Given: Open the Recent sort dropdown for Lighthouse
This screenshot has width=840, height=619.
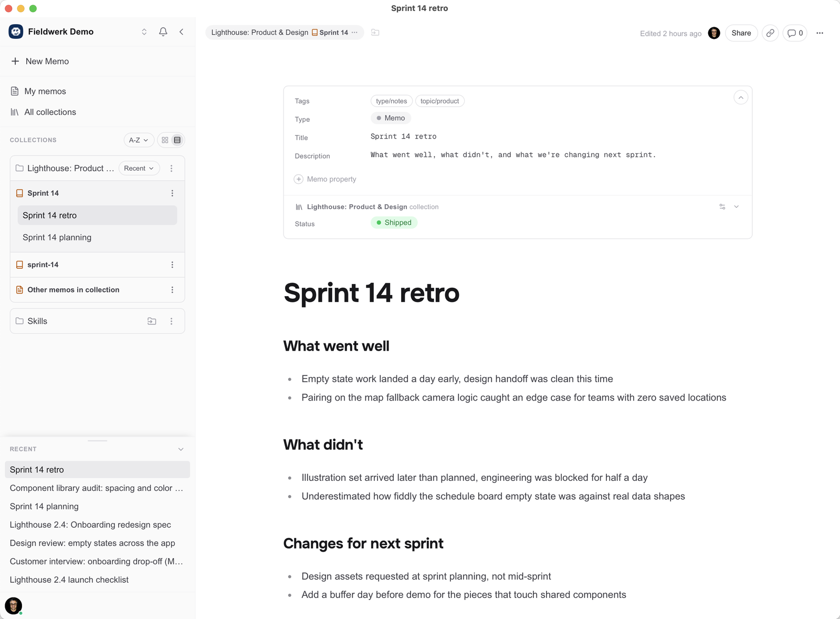Looking at the screenshot, I should 139,169.
